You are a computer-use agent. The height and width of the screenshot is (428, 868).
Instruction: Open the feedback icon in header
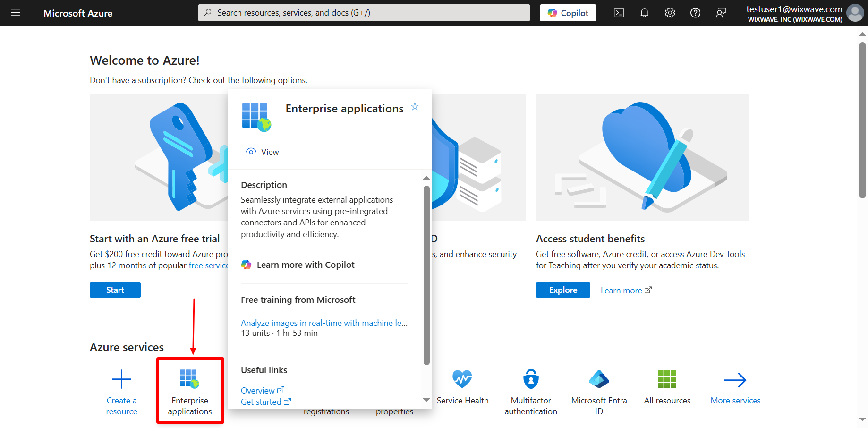[x=721, y=13]
